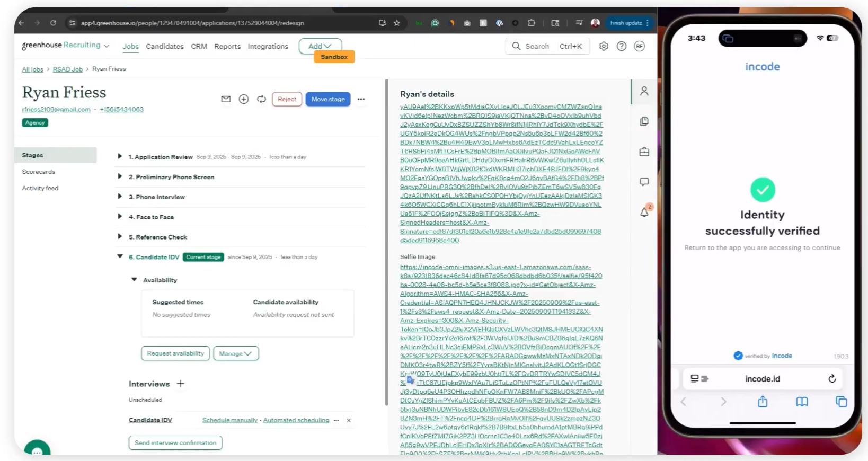Open the three-dots menu next to Move stage
Image resolution: width=868 pixels, height=461 pixels.
(x=361, y=99)
